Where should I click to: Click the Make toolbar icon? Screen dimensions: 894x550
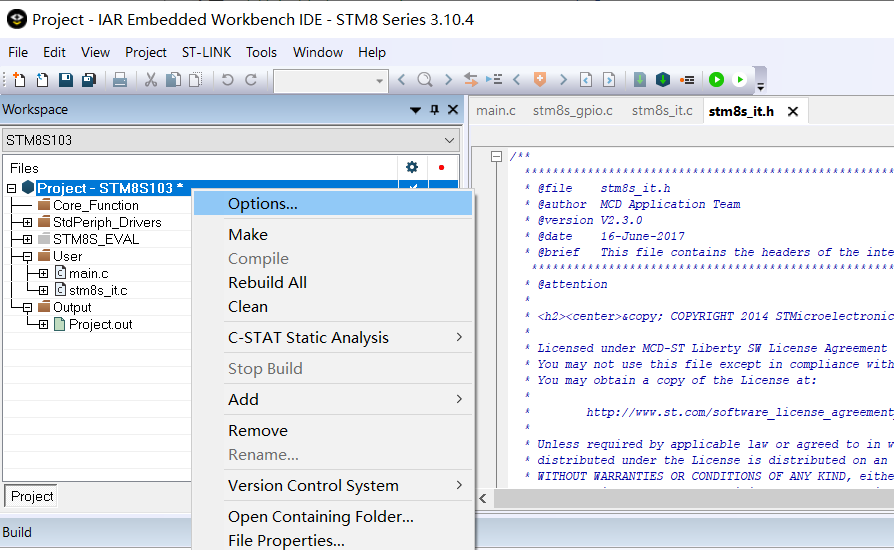[x=663, y=80]
